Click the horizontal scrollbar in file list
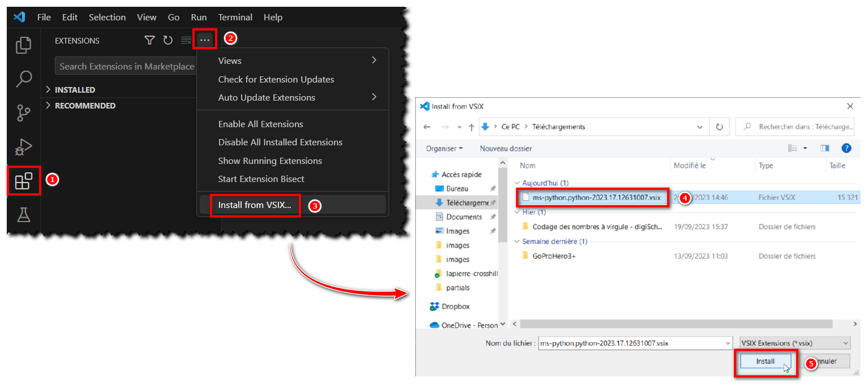868x390 pixels. pos(676,324)
